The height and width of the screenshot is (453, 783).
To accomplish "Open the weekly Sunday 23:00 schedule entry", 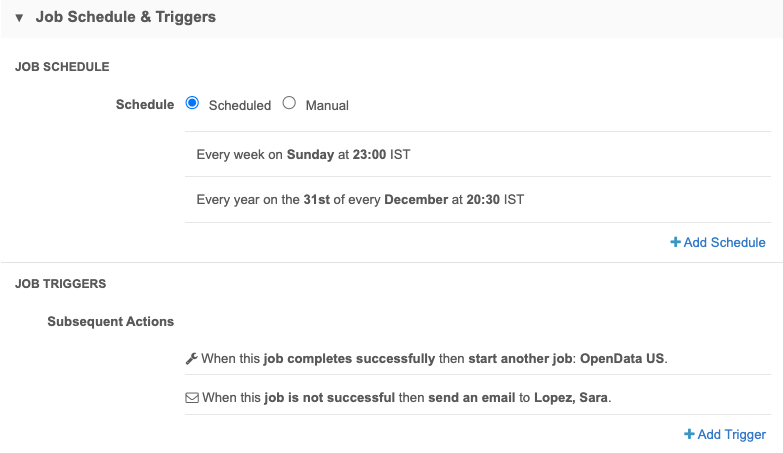I will [x=304, y=155].
